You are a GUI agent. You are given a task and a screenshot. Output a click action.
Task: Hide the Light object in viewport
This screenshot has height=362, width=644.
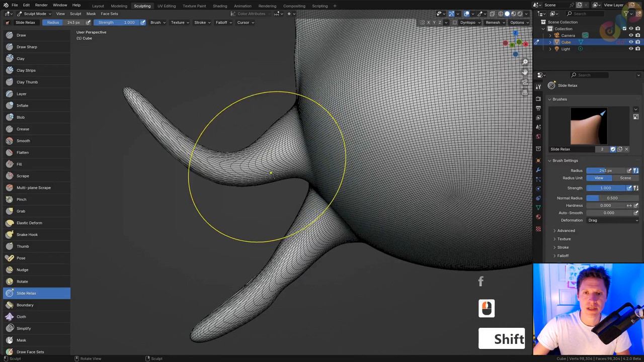631,49
